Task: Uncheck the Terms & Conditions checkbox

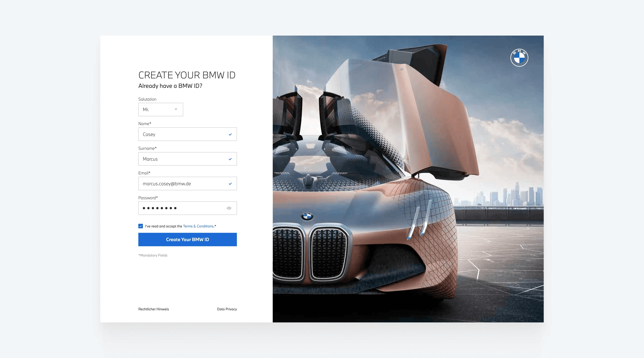Action: tap(140, 226)
